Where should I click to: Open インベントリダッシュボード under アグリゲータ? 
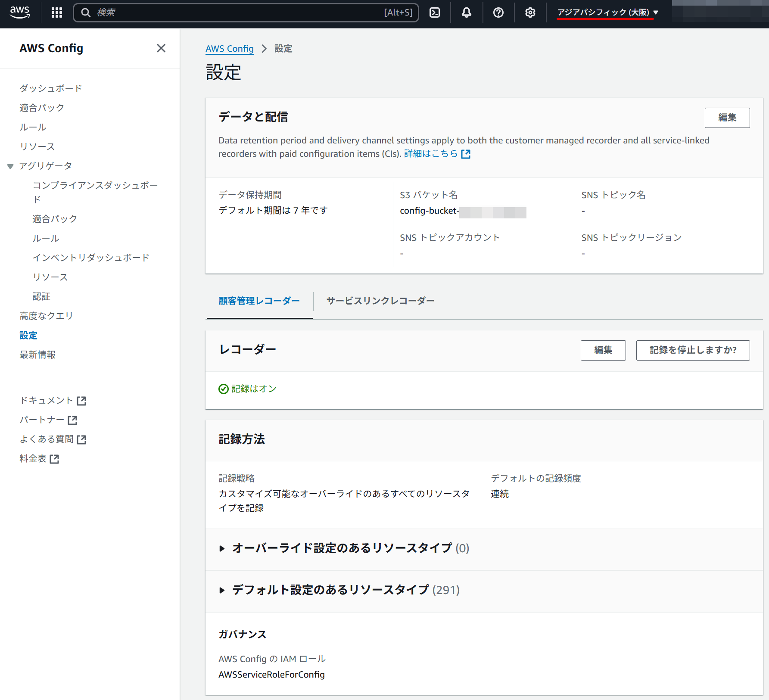point(91,258)
